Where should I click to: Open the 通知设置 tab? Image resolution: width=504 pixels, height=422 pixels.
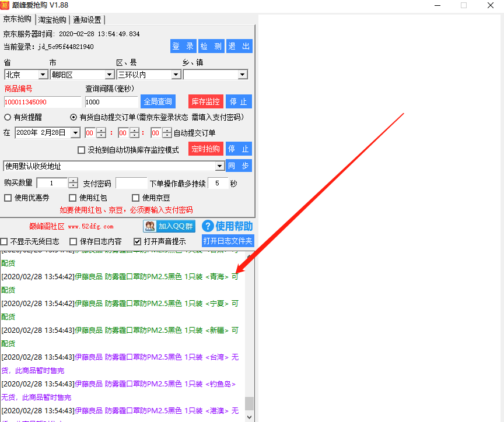coord(87,20)
